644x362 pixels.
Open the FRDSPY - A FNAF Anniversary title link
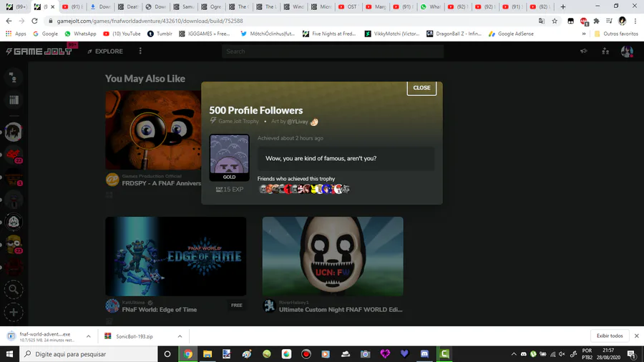tap(162, 183)
